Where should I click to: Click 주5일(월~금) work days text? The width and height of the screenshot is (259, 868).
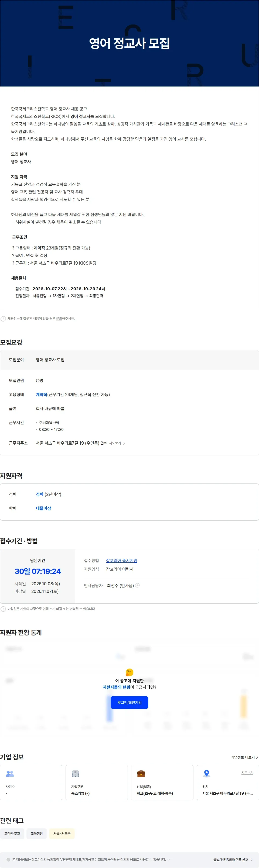point(49,422)
